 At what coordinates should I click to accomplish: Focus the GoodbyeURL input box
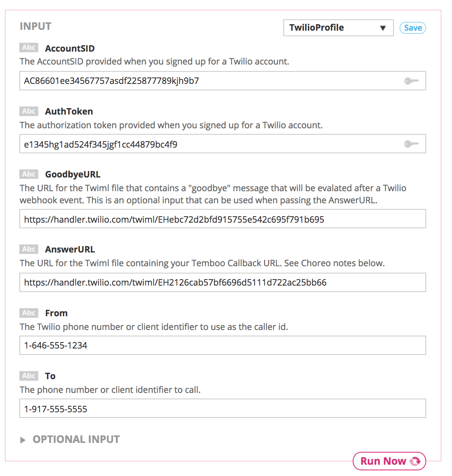222,219
